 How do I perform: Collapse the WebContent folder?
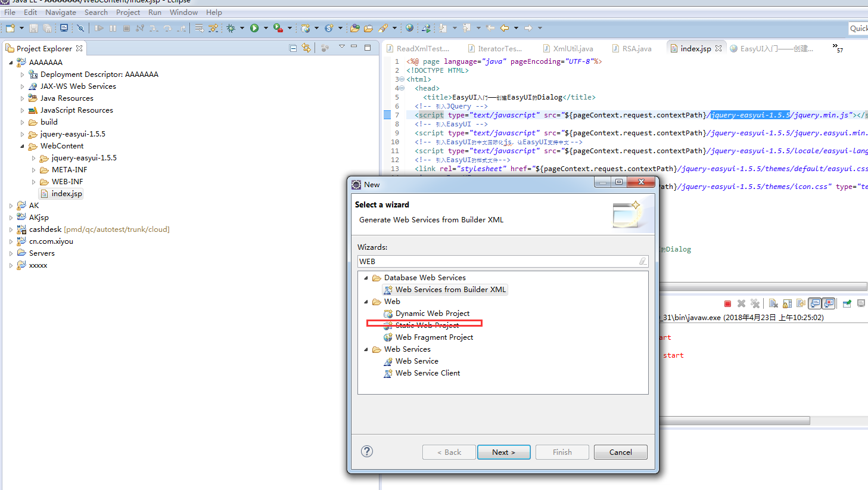tap(22, 146)
